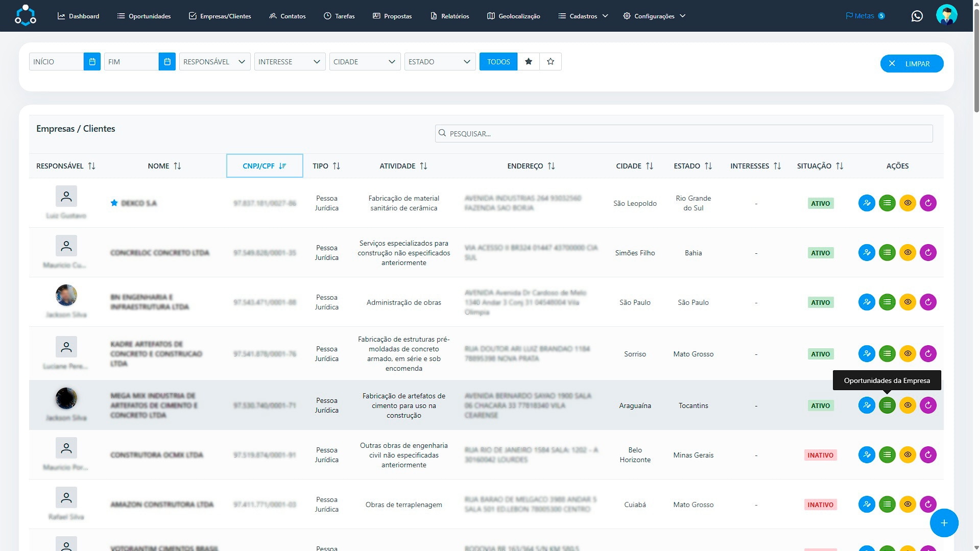
Task: Click purple refresh icon in Simões Filho row
Action: coord(928,253)
